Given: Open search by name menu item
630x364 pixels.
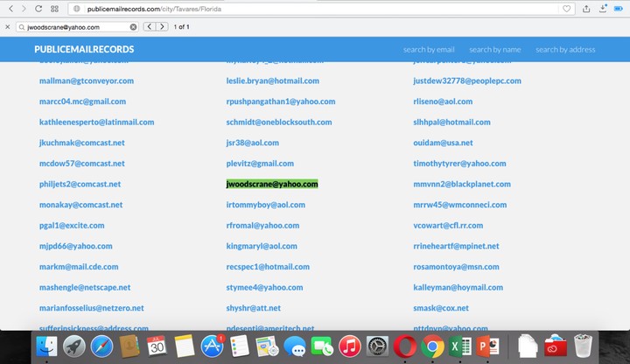Looking at the screenshot, I should [x=495, y=49].
